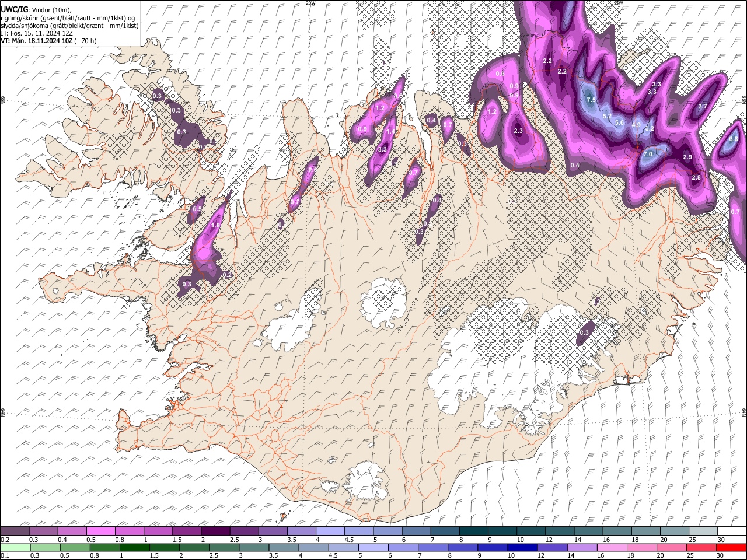The image size is (747, 560).
Task: Click the 'slydda/snjókoma' description line
Action: point(69,26)
